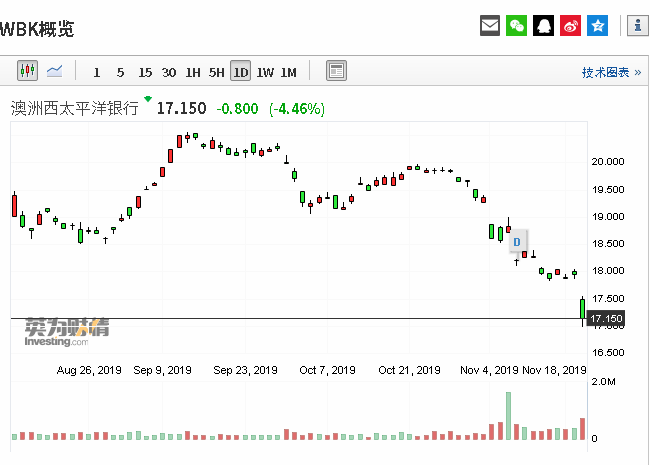Screen dimensions: 650x465
Task: Click the 17.500 price axis label
Action: tap(608, 299)
